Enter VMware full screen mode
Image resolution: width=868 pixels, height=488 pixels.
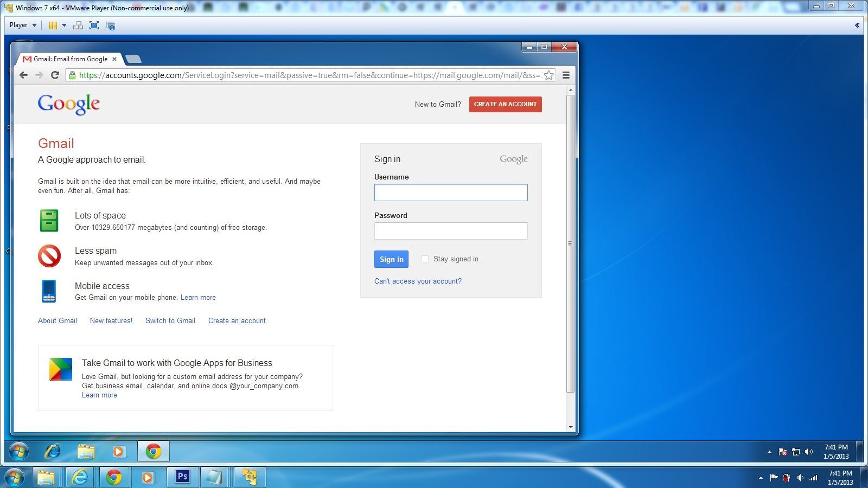94,25
